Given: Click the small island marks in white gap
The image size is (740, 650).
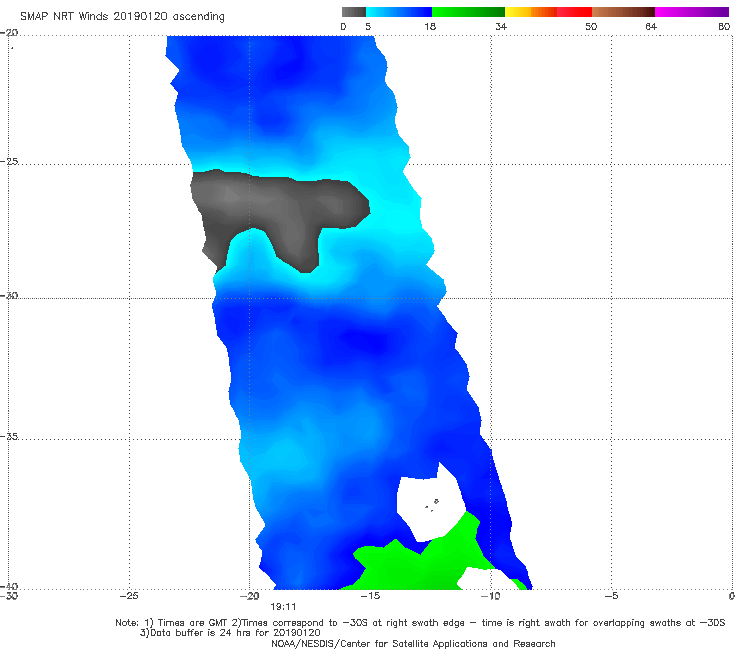Looking at the screenshot, I should [x=432, y=505].
